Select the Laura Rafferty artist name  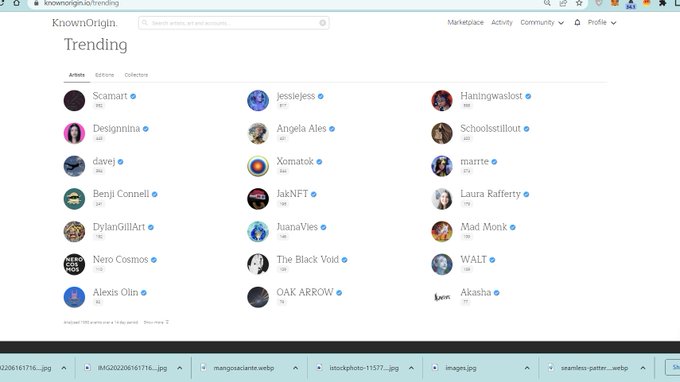click(x=490, y=194)
